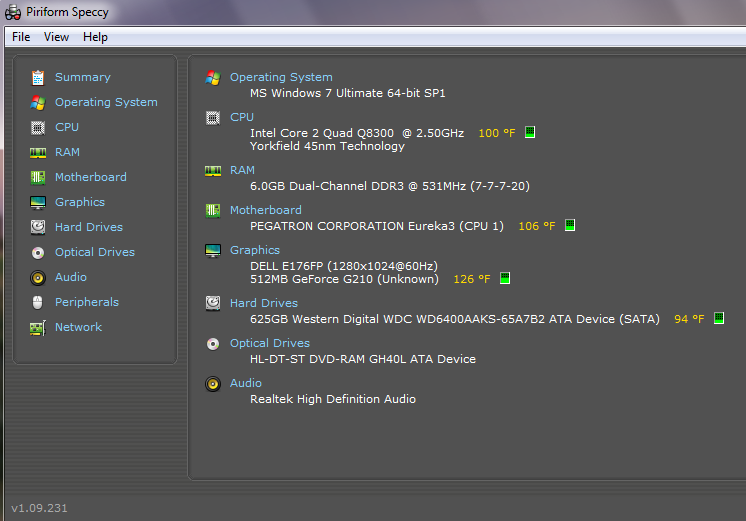
Task: Click Realtek High Definition Audio text
Action: point(333,399)
